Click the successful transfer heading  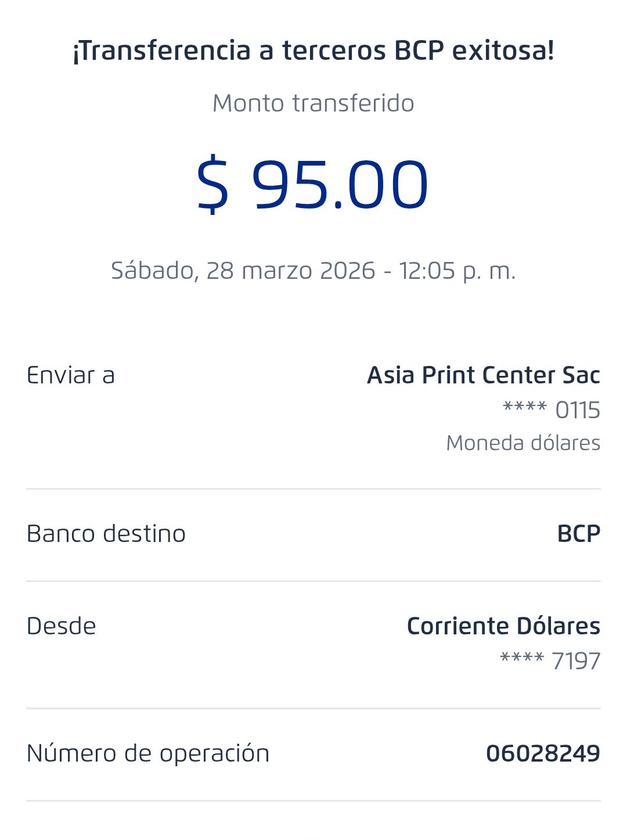tap(313, 51)
